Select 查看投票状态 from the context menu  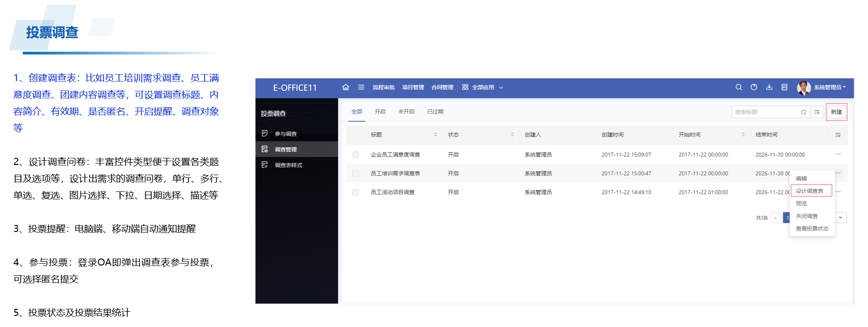point(812,229)
